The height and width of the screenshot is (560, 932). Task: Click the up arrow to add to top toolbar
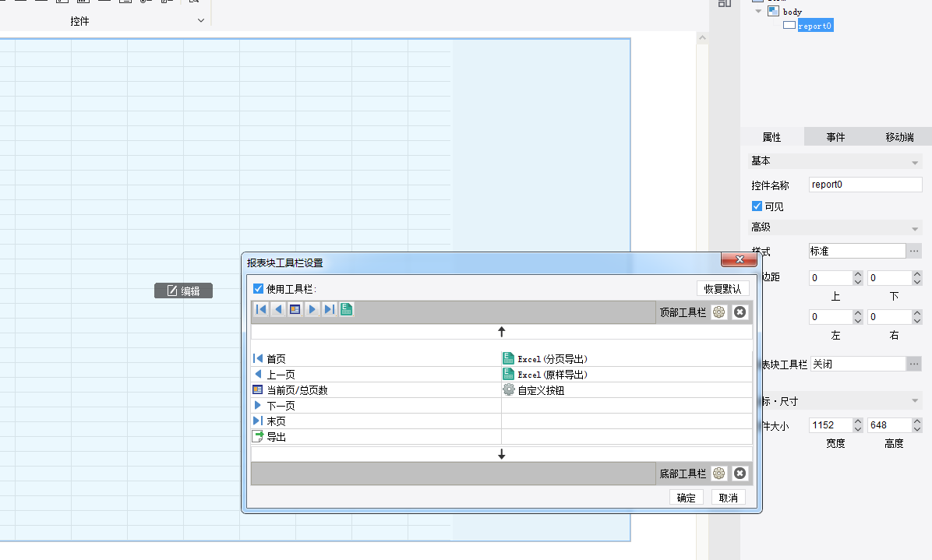[x=502, y=332]
